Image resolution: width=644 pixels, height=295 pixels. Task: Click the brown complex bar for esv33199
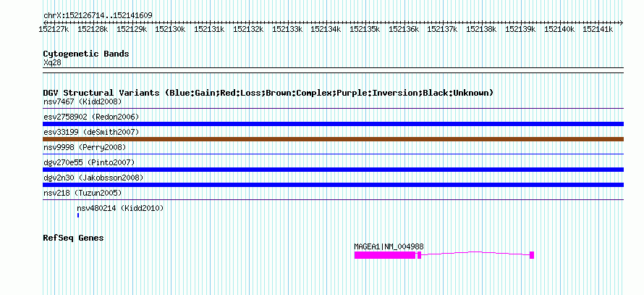(333, 139)
